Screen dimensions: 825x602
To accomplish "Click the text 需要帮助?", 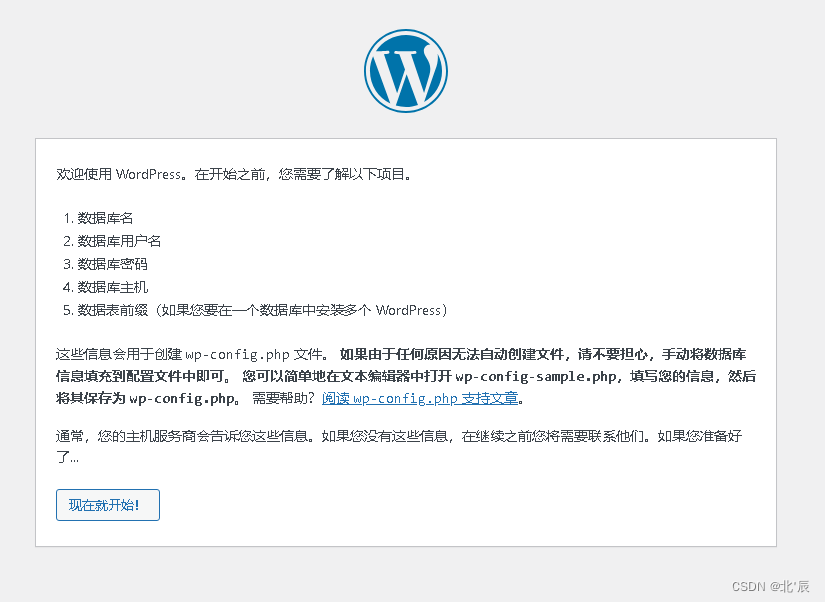I will coord(283,398).
